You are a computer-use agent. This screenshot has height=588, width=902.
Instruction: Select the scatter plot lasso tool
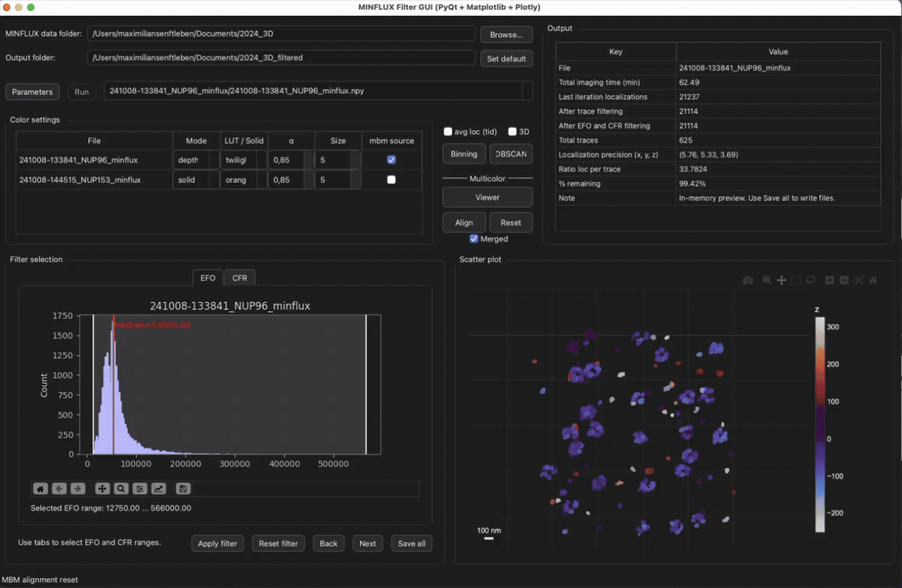point(810,280)
